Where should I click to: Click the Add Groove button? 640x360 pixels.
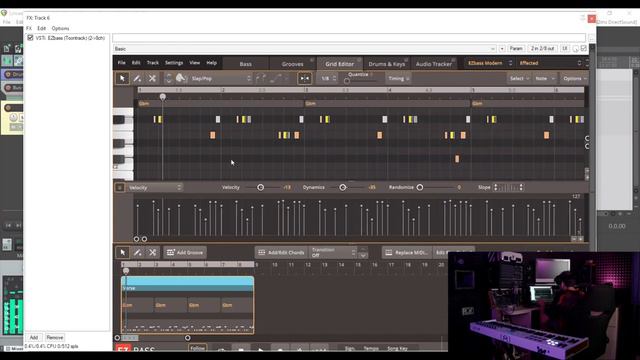[x=185, y=253]
